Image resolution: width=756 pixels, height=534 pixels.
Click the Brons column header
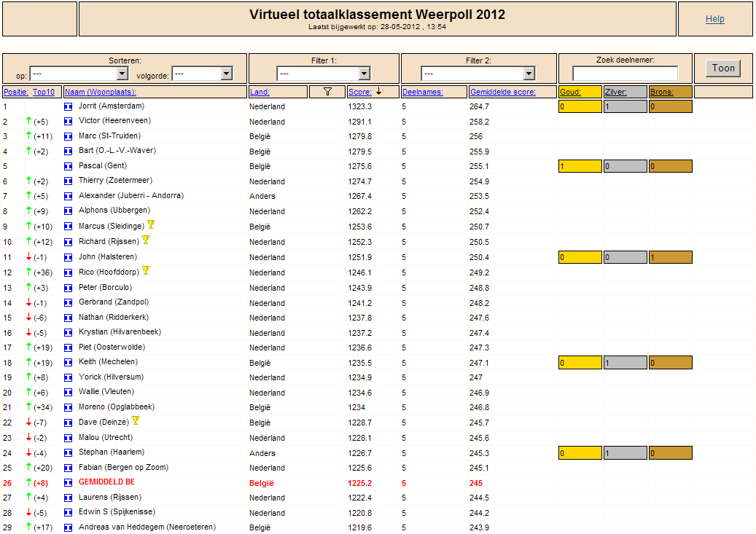click(661, 92)
